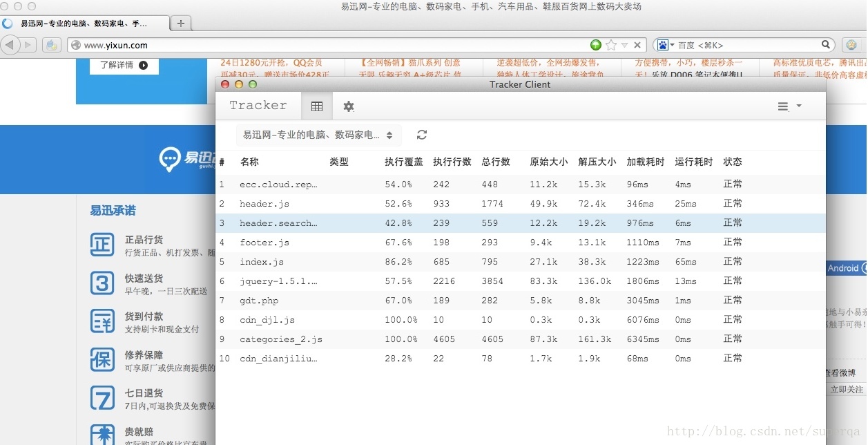The image size is (868, 445).
Task: Click the browser back arrow button
Action: [10, 45]
